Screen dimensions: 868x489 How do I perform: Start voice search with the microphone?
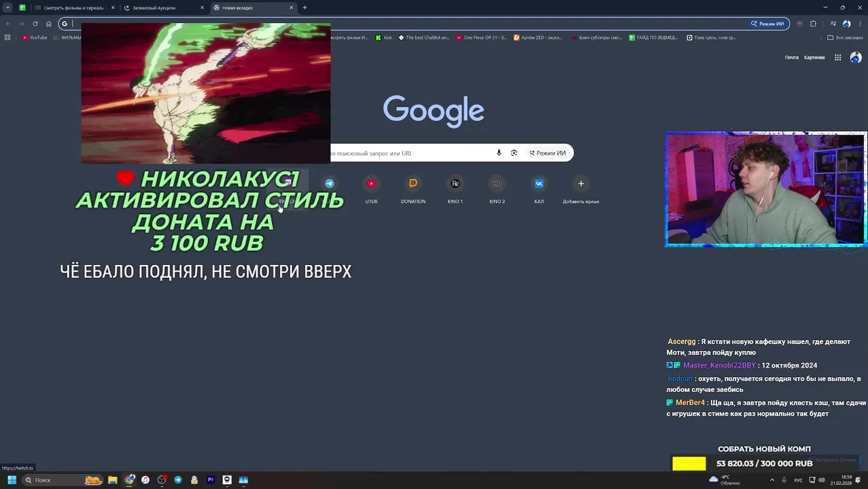tap(499, 153)
